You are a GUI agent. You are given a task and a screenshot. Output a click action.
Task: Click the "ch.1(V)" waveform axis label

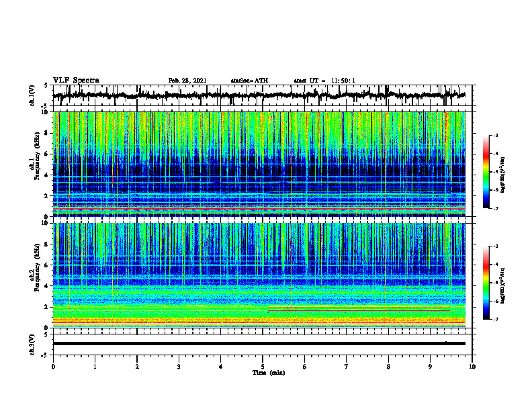[x=32, y=95]
